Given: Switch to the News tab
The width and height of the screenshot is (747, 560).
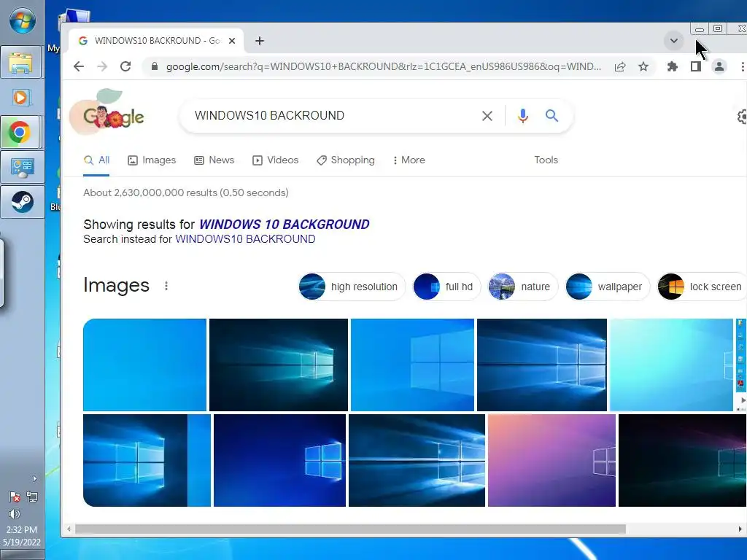Looking at the screenshot, I should [214, 160].
